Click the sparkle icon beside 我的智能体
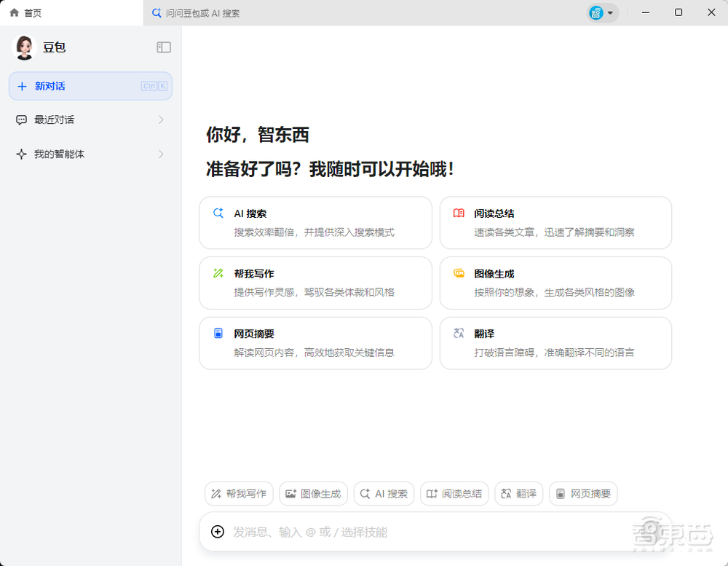 [21, 154]
